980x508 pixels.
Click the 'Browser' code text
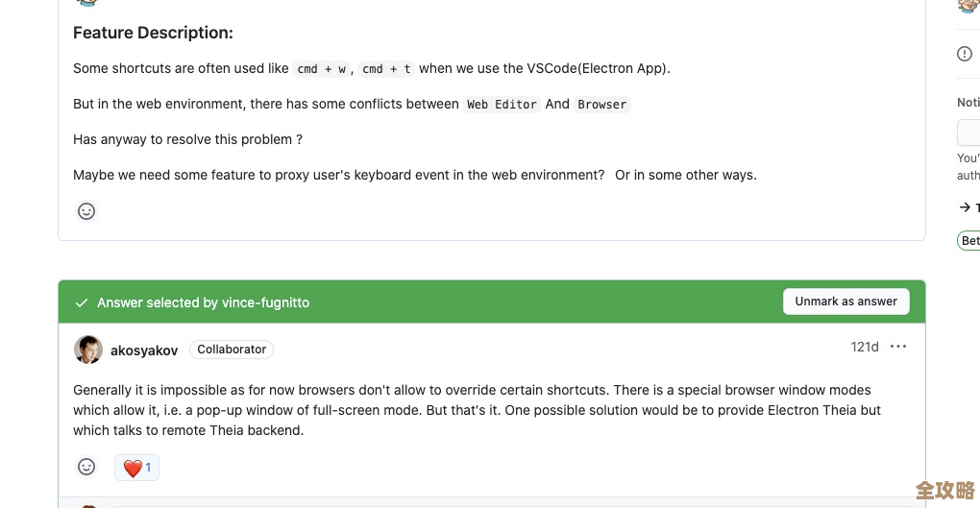[602, 105]
